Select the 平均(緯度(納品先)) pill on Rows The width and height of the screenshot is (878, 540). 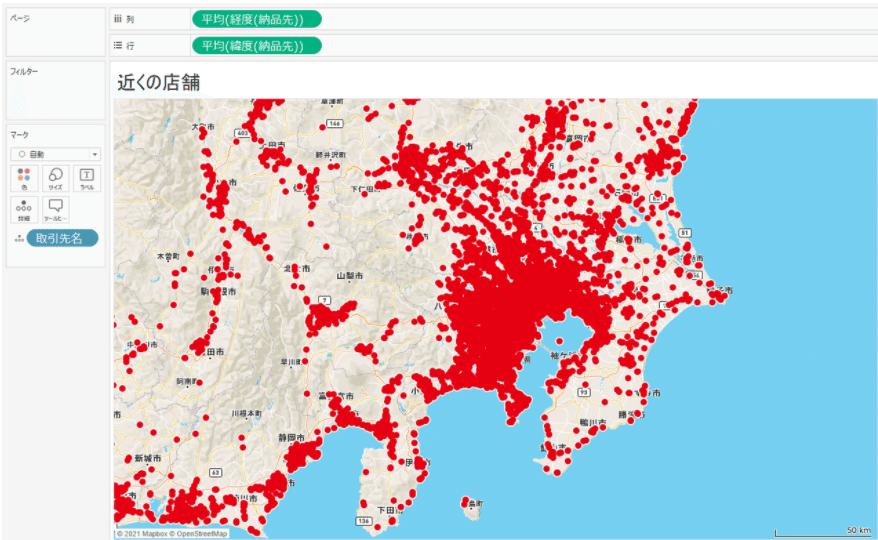(x=256, y=45)
